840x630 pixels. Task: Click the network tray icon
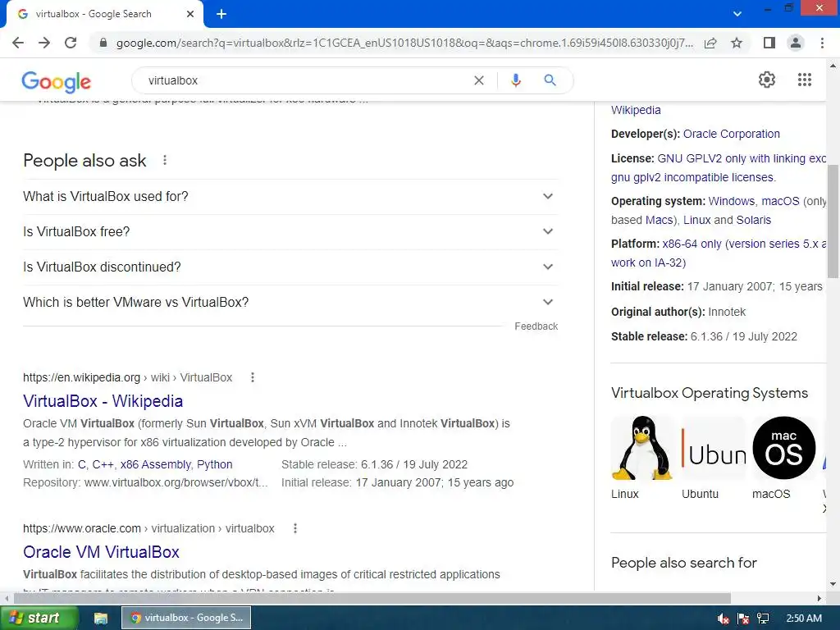click(x=763, y=619)
